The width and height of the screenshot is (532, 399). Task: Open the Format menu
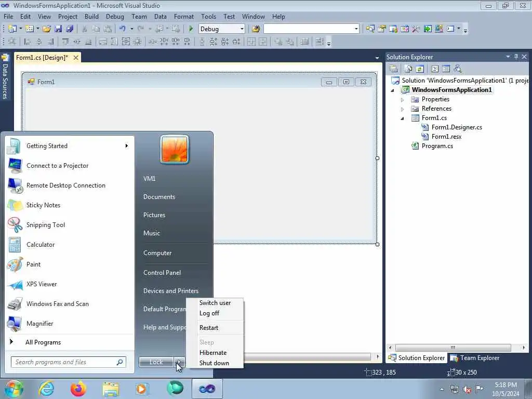[183, 16]
